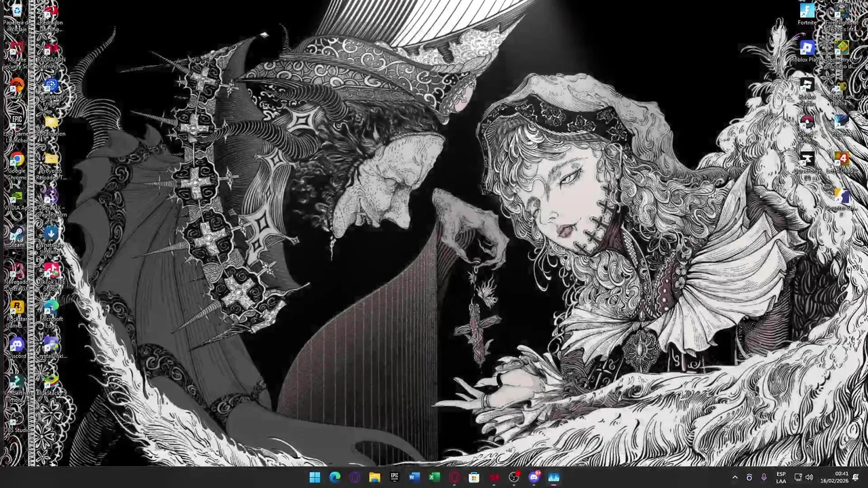This screenshot has width=868, height=488.
Task: Launch TikTok LIVE Studio shortcut
Action: click(x=51, y=278)
